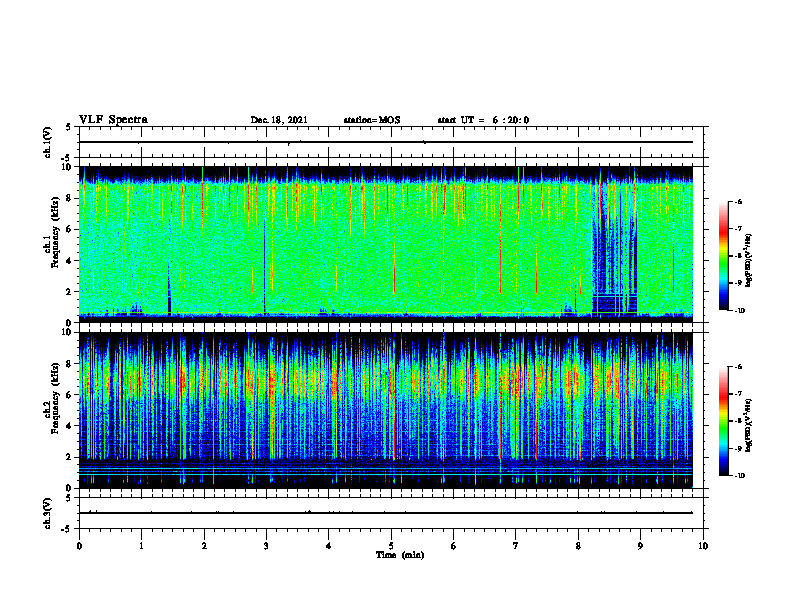Click the "ch.3(V)" axis label

[48, 513]
